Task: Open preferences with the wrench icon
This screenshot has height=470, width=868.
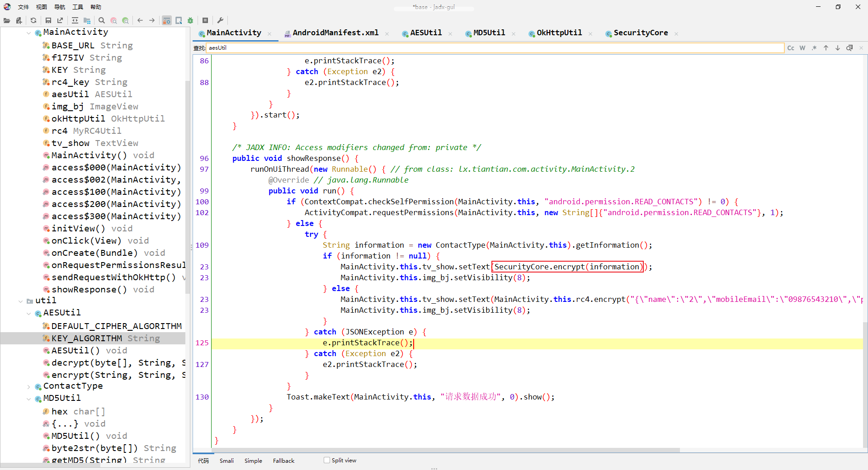Action: [220, 20]
